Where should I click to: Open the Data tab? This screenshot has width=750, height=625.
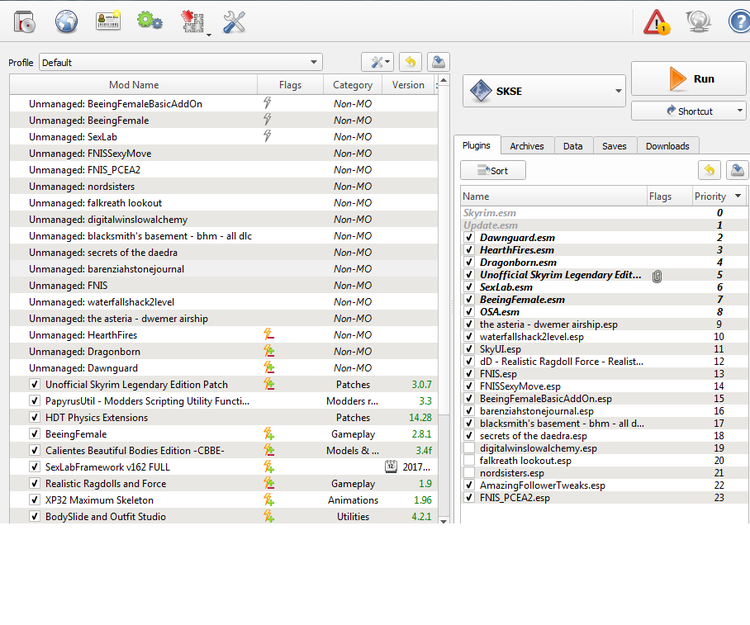point(573,146)
